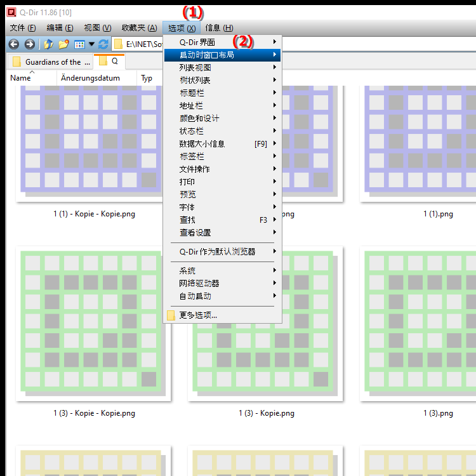Open the view mode dropdown arrow

click(91, 44)
